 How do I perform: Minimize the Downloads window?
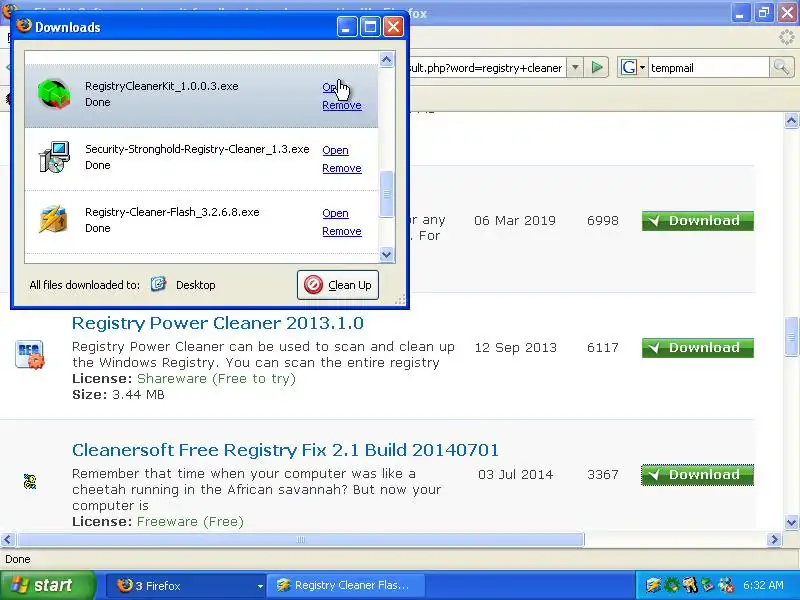click(347, 27)
